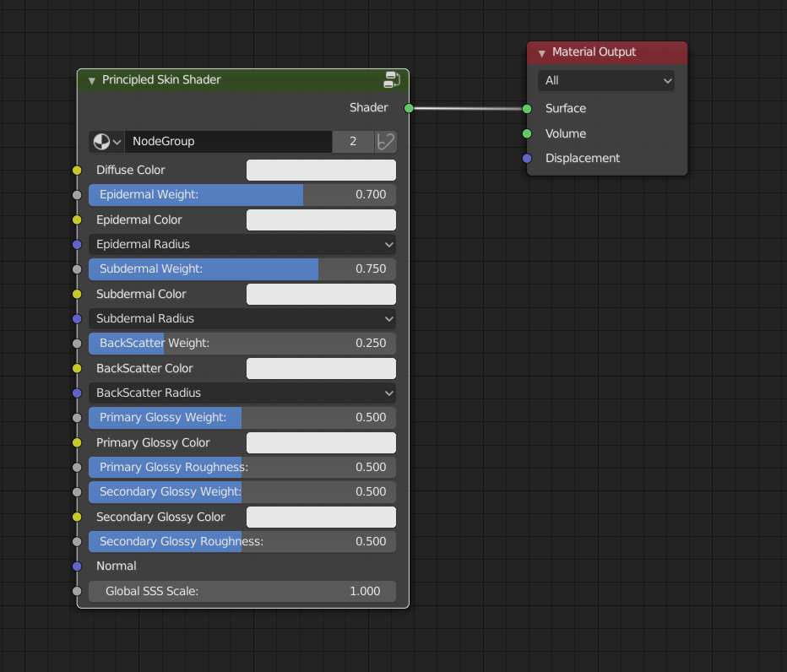This screenshot has width=787, height=672.
Task: Click the Epidermal Radius socket
Action: 77,245
